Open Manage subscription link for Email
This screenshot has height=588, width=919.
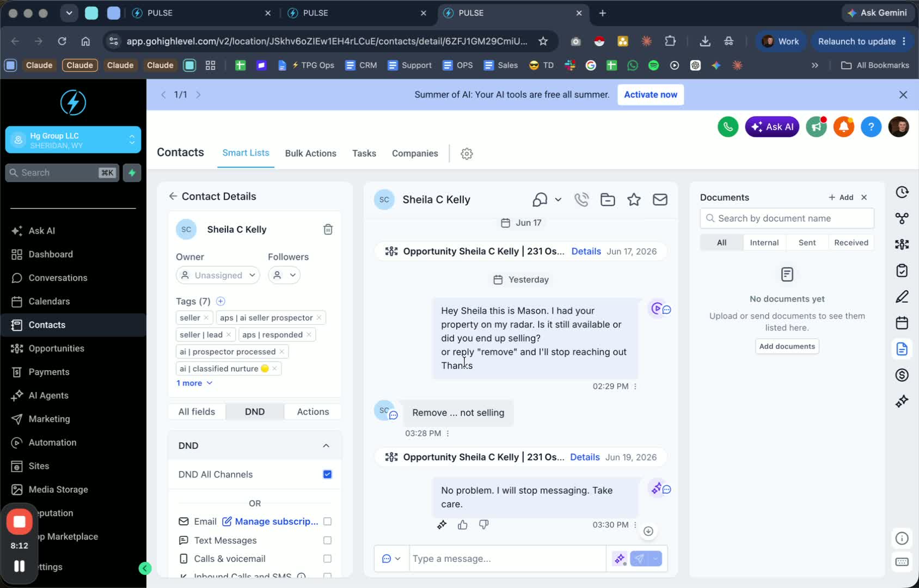point(270,522)
